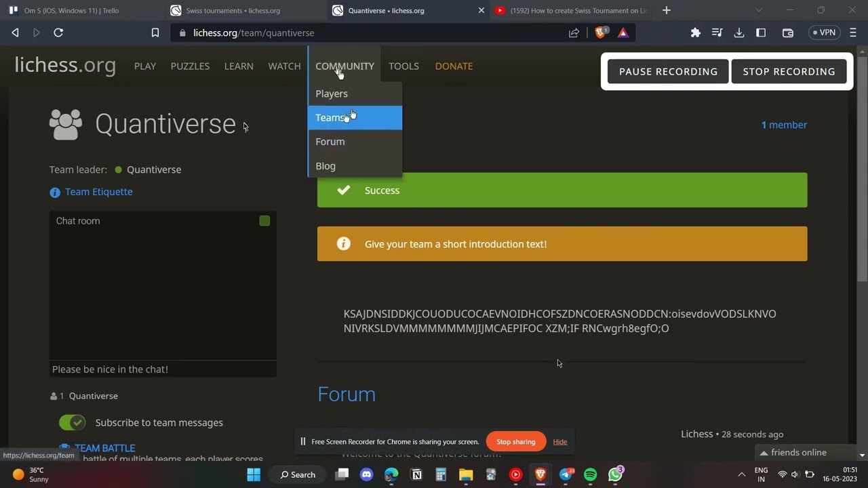Open the Extensions puzzle icon

click(x=695, y=33)
